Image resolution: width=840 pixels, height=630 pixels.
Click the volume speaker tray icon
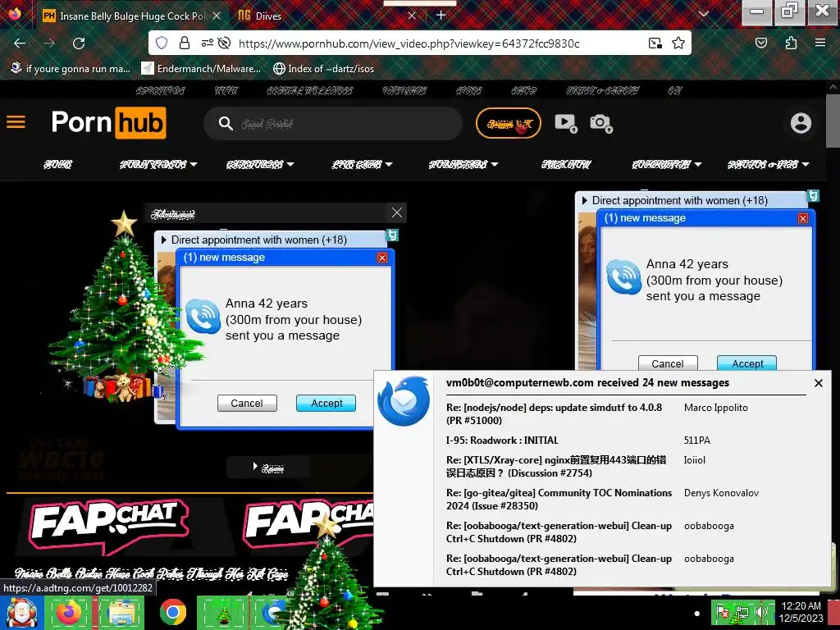(762, 612)
